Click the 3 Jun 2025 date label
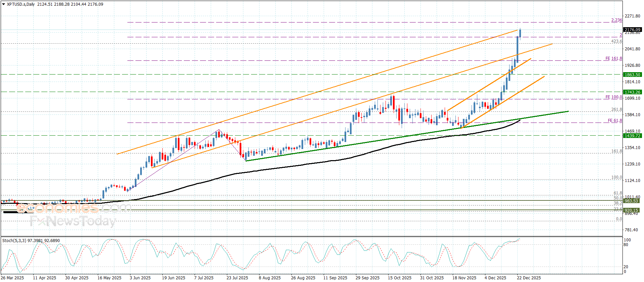Viewport: 644px width, 282px height. 140,278
